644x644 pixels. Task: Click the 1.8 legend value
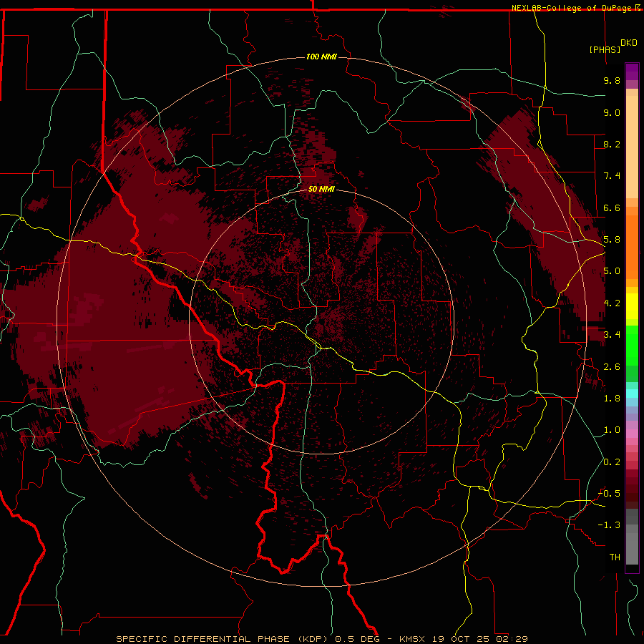click(x=612, y=399)
